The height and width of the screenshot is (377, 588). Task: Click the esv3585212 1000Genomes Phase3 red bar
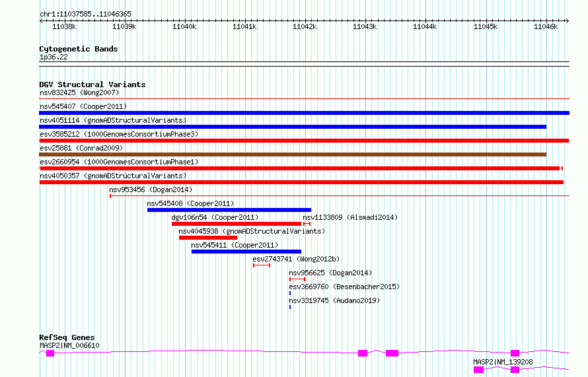pos(304,141)
